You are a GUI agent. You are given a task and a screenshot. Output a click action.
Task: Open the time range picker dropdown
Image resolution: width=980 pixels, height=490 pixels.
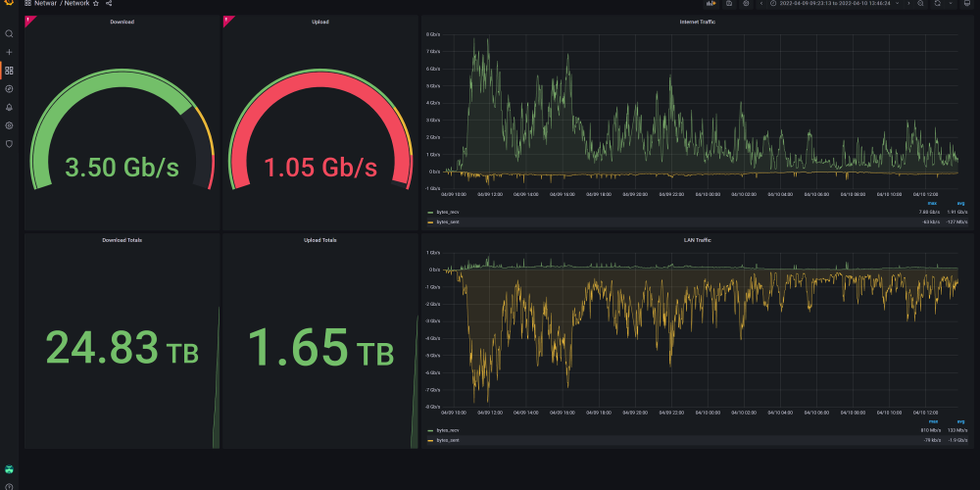coord(833,4)
